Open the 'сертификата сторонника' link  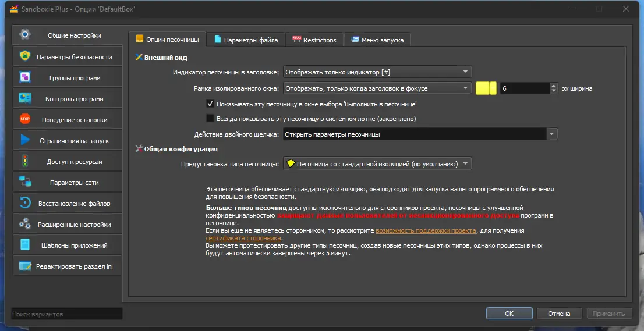tap(243, 238)
